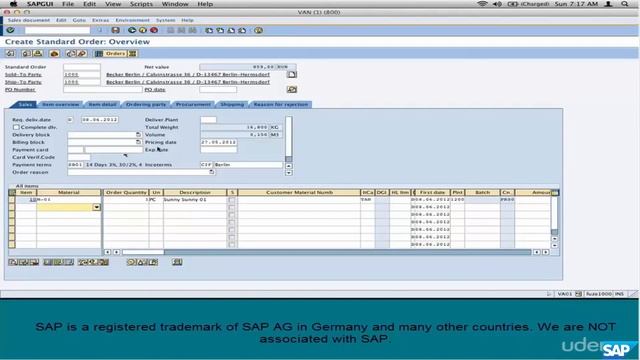Click the table settings icon at top-right of items grid
Viewport: 640px width, 360px height.
coord(555,192)
